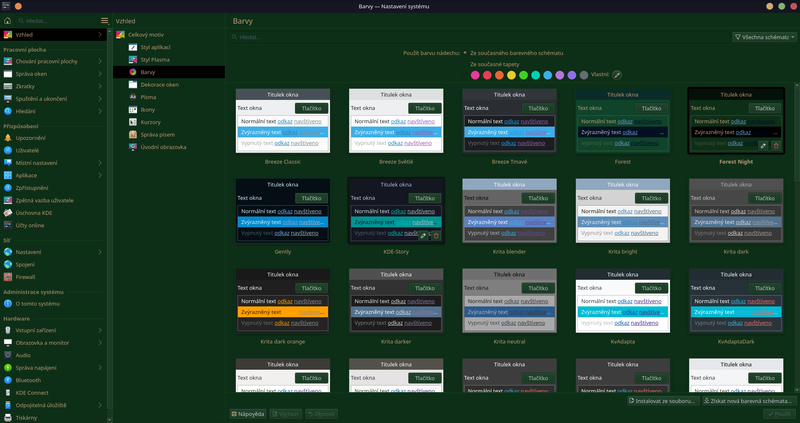The image size is (800, 423).
Task: Click 'Získat nová barevná schémata...' button
Action: (x=745, y=401)
